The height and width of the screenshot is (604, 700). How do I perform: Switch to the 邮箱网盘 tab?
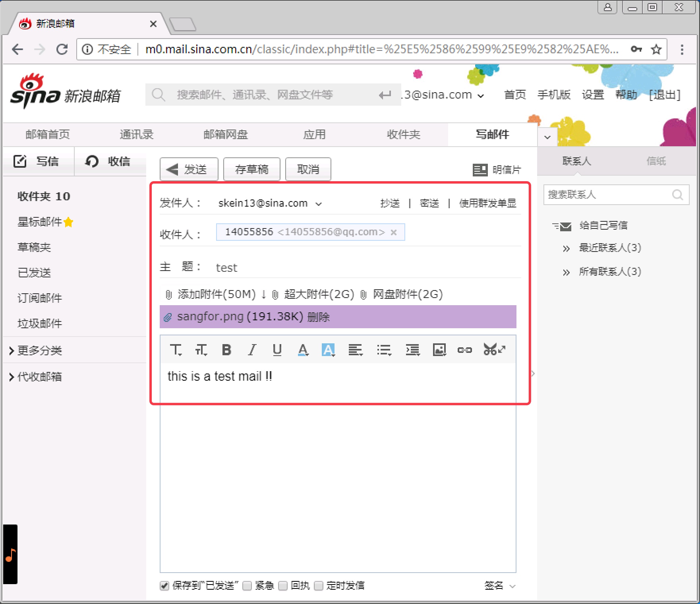pyautogui.click(x=226, y=134)
